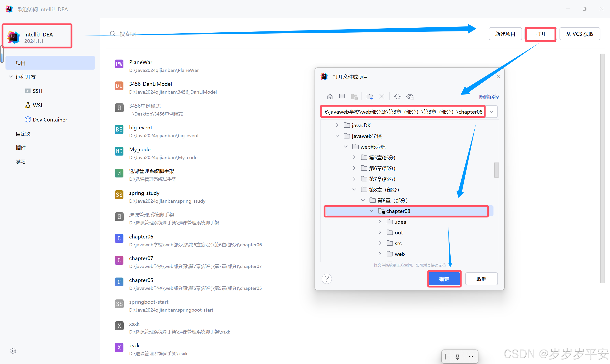Image resolution: width=610 pixels, height=364 pixels.
Task: Click the help question mark button
Action: (327, 279)
